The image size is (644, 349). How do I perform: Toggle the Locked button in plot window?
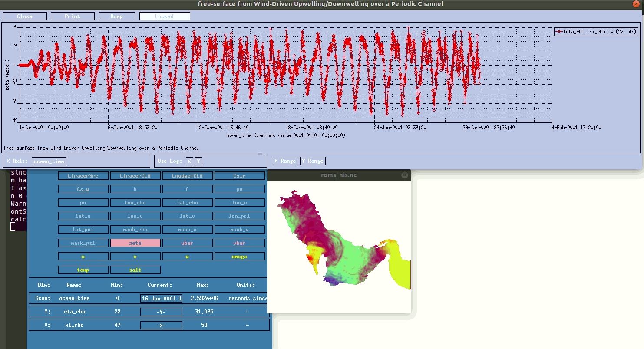pos(164,16)
